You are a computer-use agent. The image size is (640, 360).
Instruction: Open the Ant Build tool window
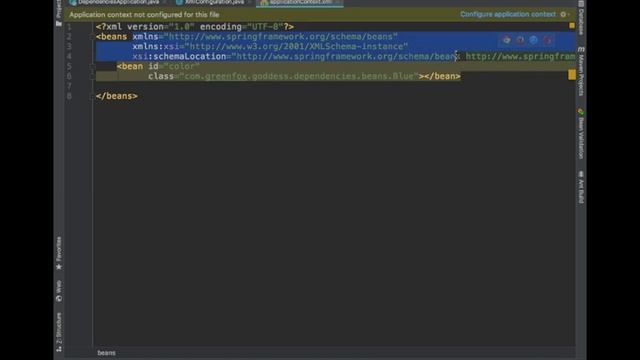pyautogui.click(x=581, y=187)
